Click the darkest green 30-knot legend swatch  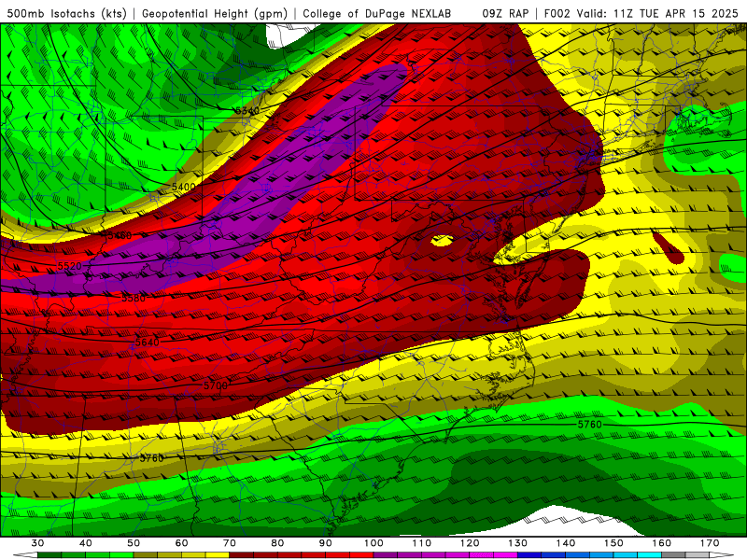click(x=49, y=555)
